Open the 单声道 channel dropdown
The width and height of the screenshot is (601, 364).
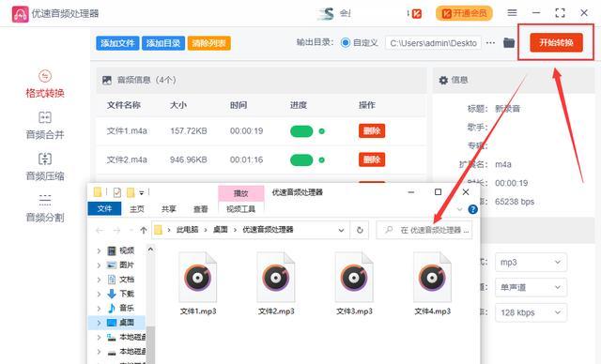531,287
